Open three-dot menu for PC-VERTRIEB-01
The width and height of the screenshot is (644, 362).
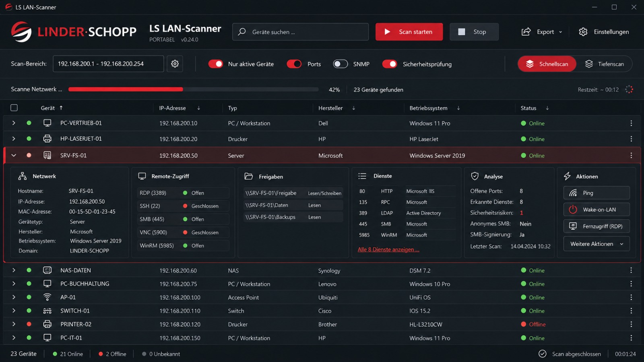pyautogui.click(x=631, y=123)
